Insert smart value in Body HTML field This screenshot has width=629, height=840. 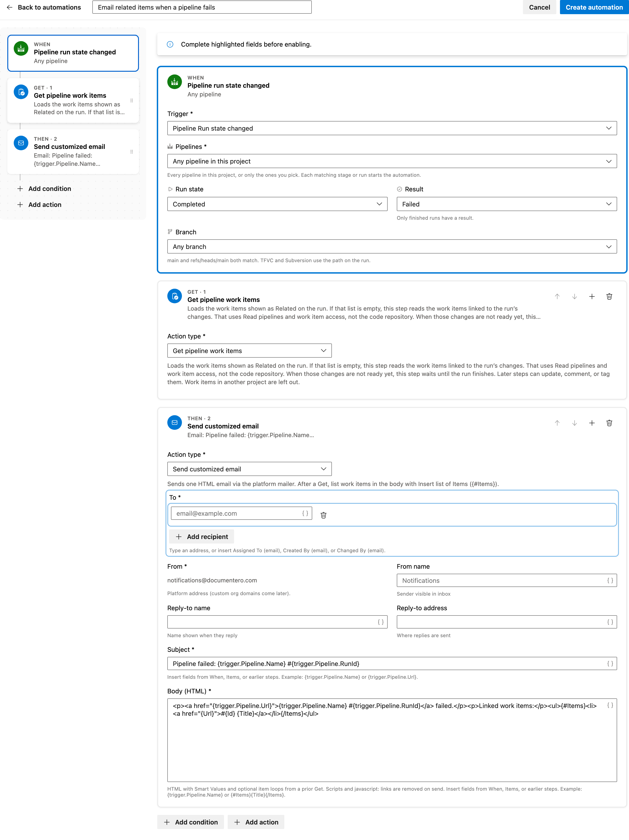pos(610,705)
